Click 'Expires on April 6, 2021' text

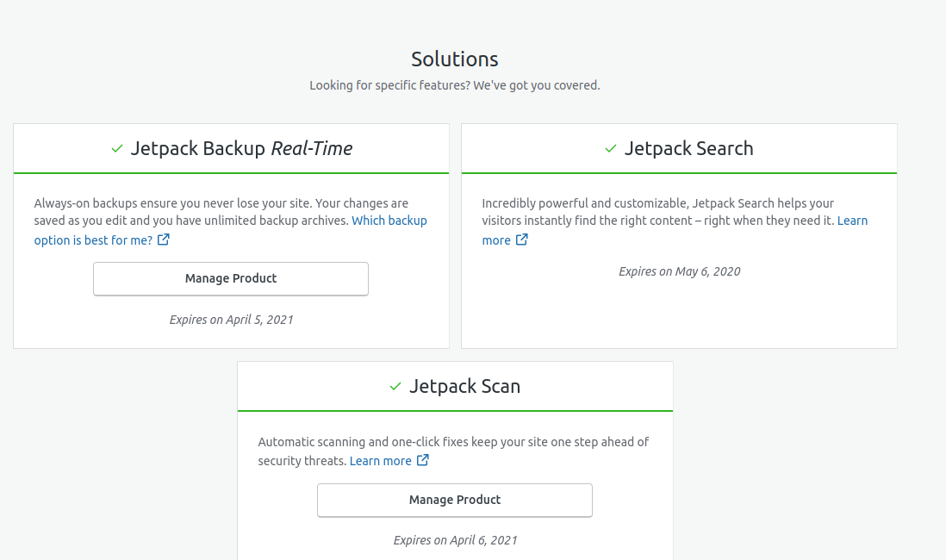(456, 541)
